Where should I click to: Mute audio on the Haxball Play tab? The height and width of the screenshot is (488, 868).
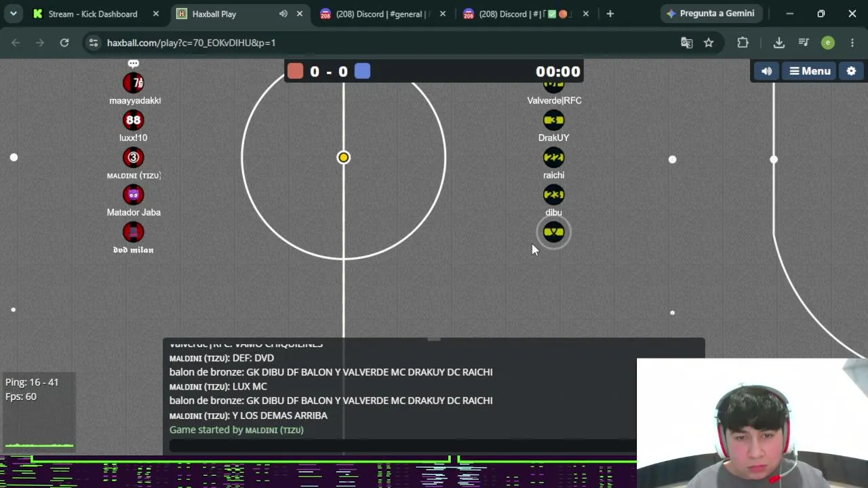pyautogui.click(x=283, y=14)
